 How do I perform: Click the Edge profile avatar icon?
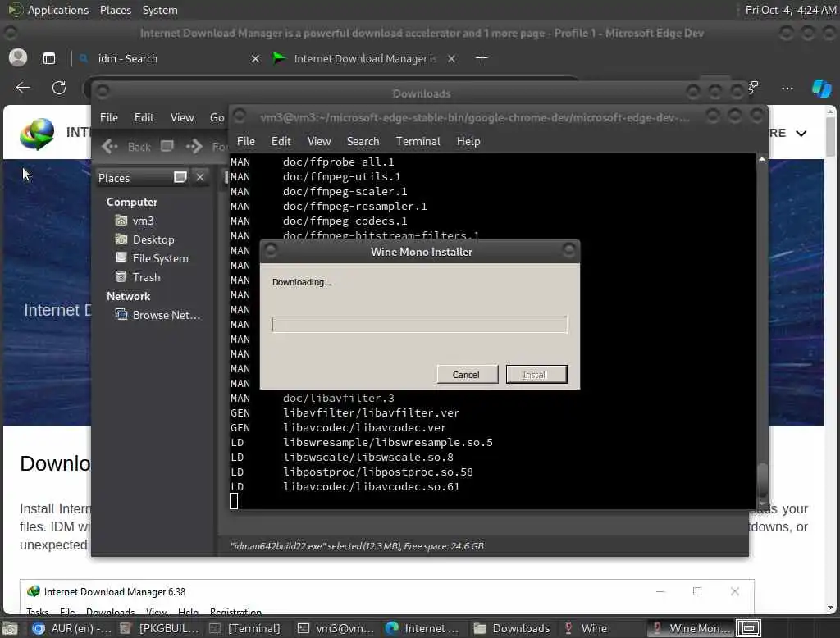18,58
